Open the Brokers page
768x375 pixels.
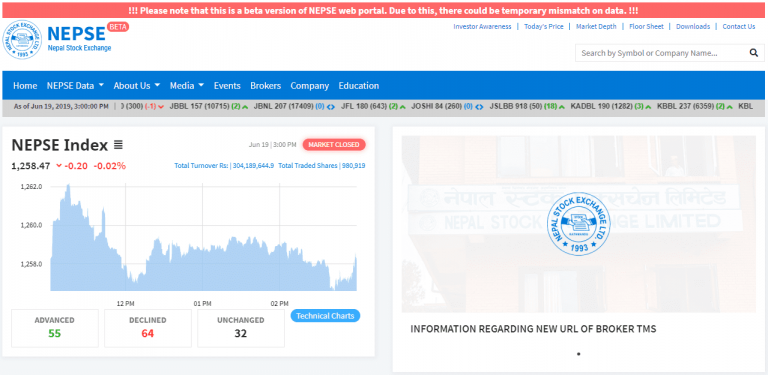pyautogui.click(x=265, y=86)
